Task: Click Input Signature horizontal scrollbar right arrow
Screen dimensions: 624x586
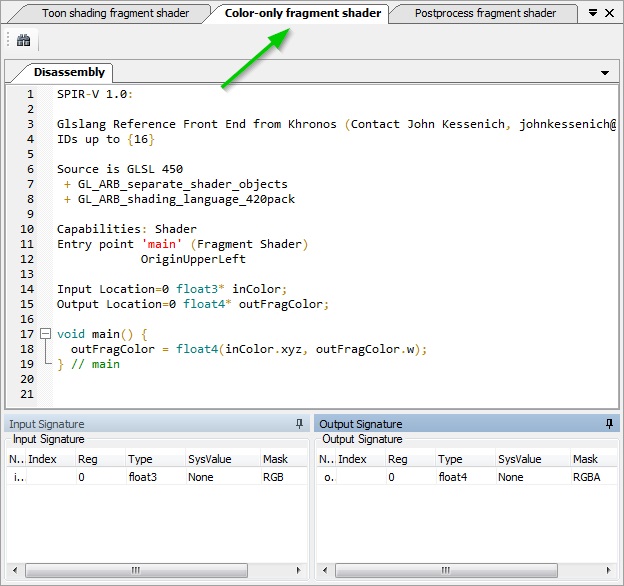Action: (x=299, y=570)
